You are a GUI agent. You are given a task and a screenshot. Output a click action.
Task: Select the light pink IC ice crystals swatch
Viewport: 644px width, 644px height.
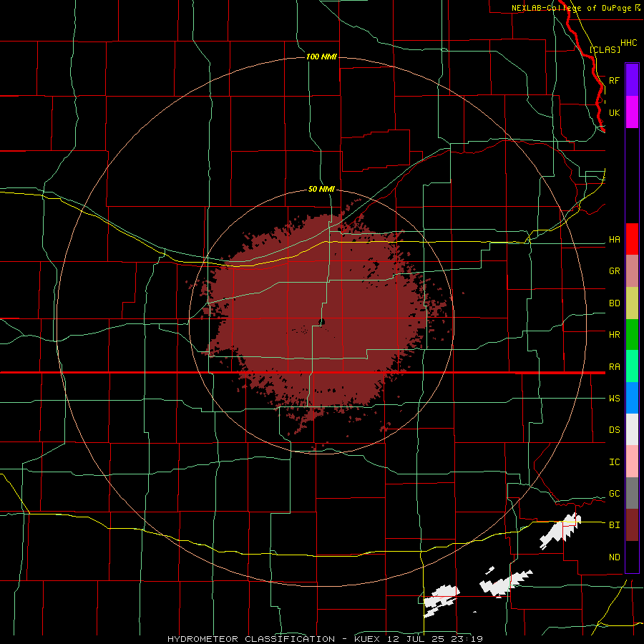632,462
